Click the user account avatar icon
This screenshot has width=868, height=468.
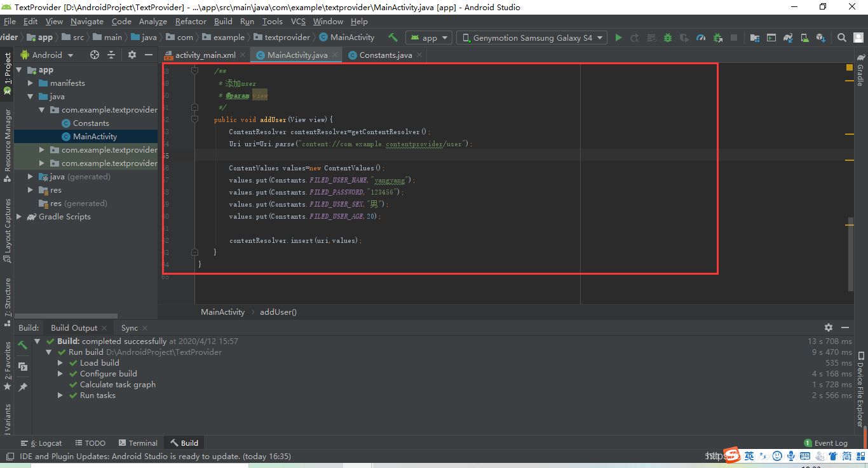[x=858, y=38]
